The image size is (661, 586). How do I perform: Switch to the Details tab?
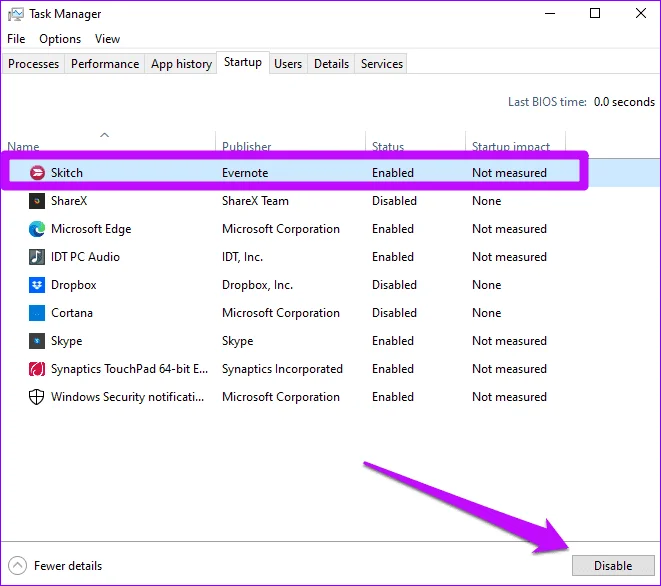[x=331, y=64]
